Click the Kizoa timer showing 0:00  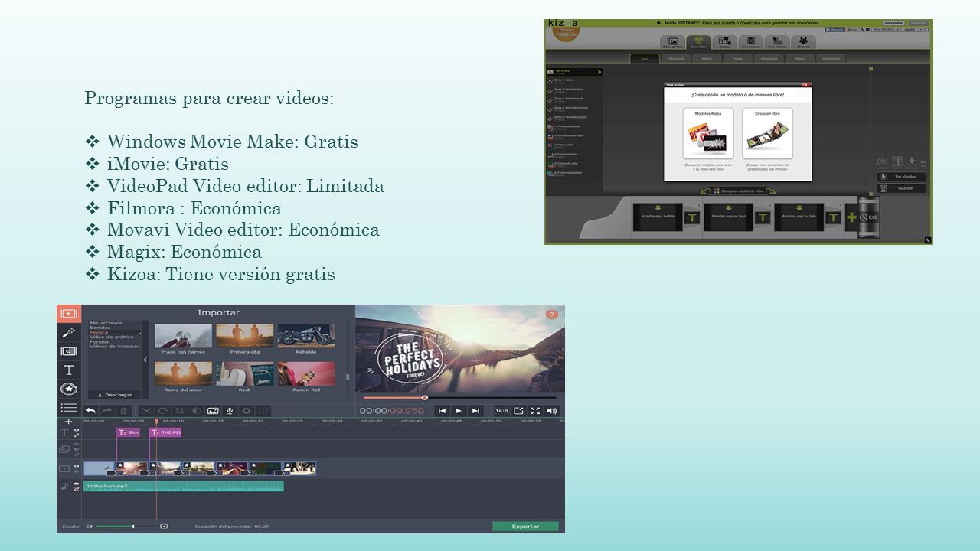869,217
